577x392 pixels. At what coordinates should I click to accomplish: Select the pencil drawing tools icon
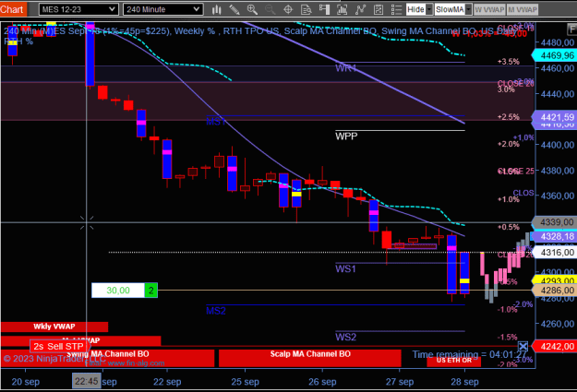pyautogui.click(x=234, y=9)
